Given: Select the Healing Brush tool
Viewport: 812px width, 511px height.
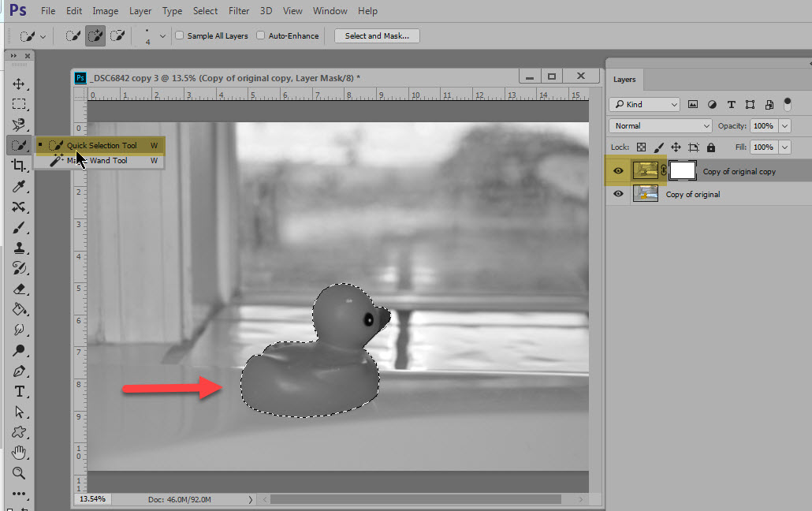Looking at the screenshot, I should pos(19,207).
